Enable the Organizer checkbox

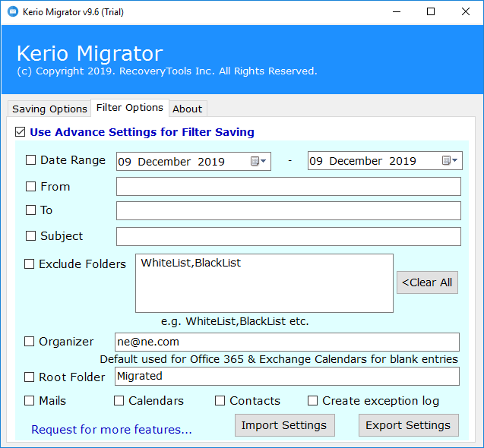[x=30, y=341]
